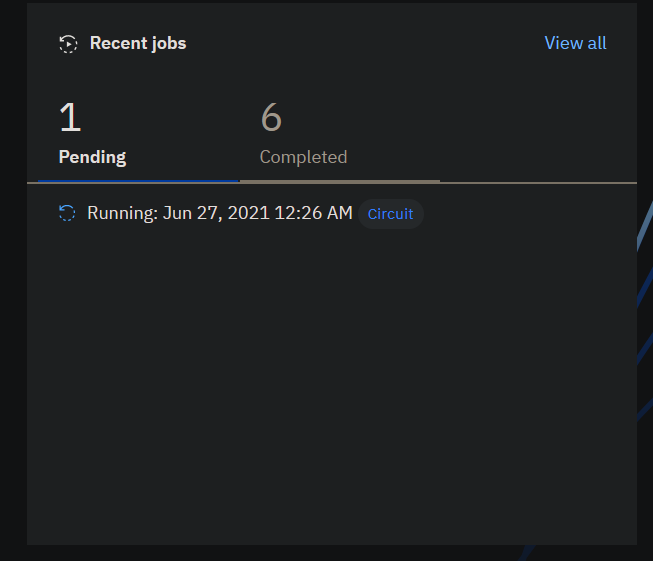Switch to the Pending tab
Screen dimensions: 653x561
[92, 157]
